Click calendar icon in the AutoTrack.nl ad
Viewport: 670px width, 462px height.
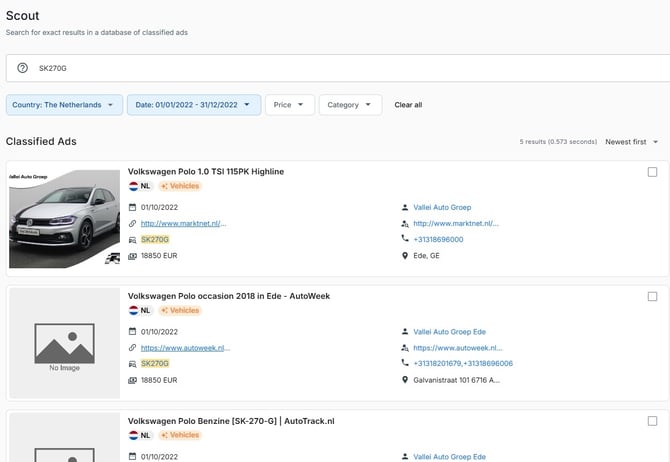pos(132,456)
